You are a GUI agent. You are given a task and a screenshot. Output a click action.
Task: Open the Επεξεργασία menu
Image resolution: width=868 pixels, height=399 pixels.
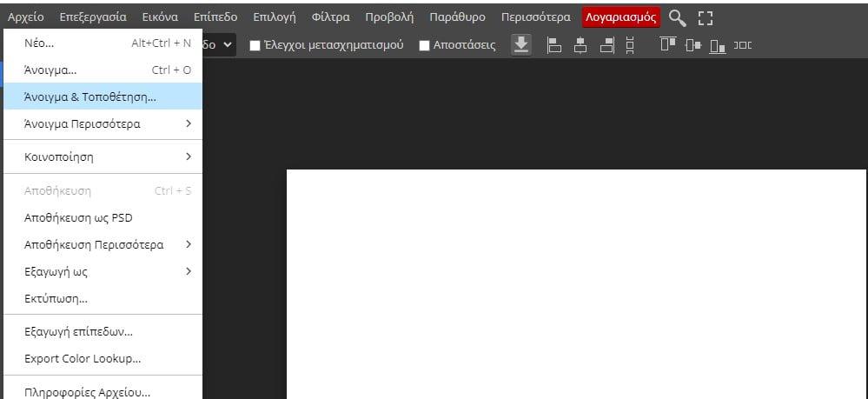coord(93,17)
